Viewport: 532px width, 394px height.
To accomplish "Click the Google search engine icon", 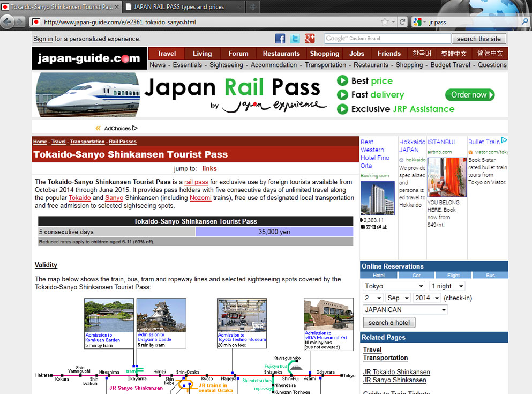I will (417, 22).
